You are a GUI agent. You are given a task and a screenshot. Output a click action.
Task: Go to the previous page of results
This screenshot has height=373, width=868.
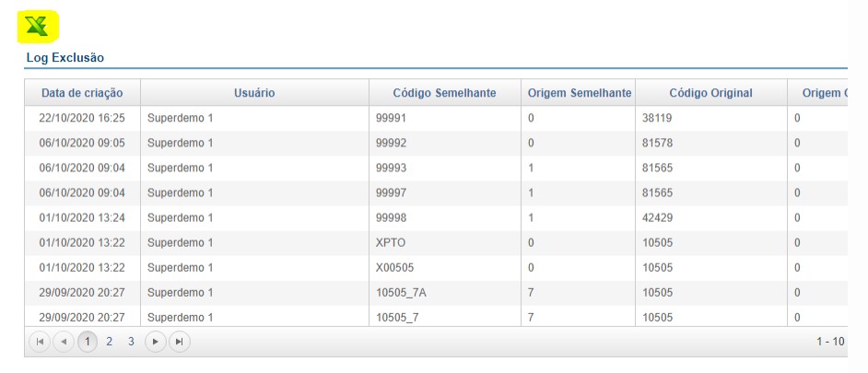click(63, 342)
